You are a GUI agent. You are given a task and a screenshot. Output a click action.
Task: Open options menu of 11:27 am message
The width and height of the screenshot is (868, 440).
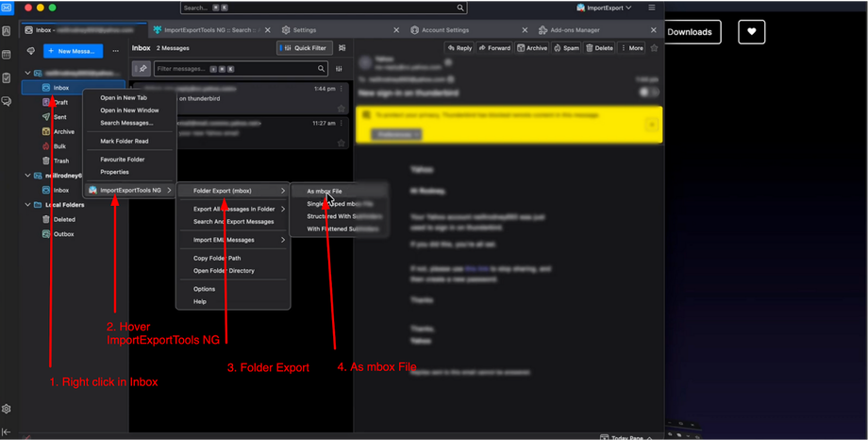click(x=342, y=123)
